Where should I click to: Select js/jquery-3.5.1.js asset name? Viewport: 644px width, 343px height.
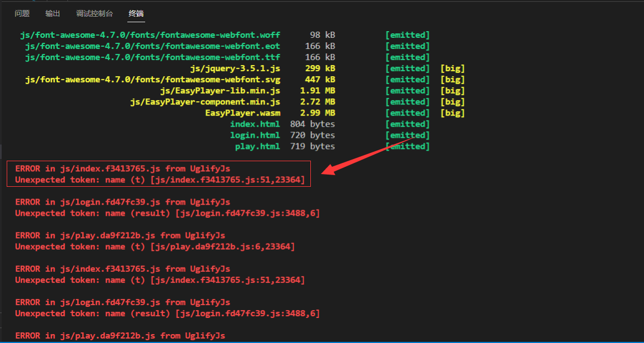pos(235,68)
